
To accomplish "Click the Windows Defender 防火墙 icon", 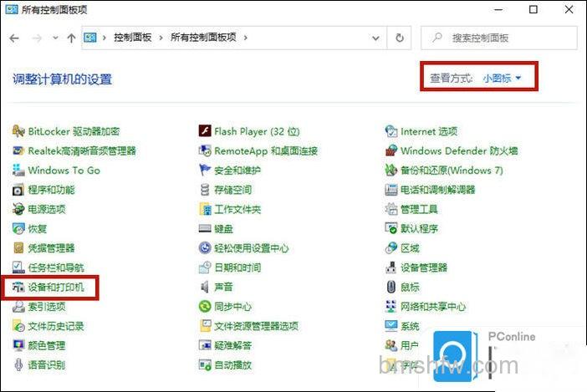I will click(x=390, y=150).
